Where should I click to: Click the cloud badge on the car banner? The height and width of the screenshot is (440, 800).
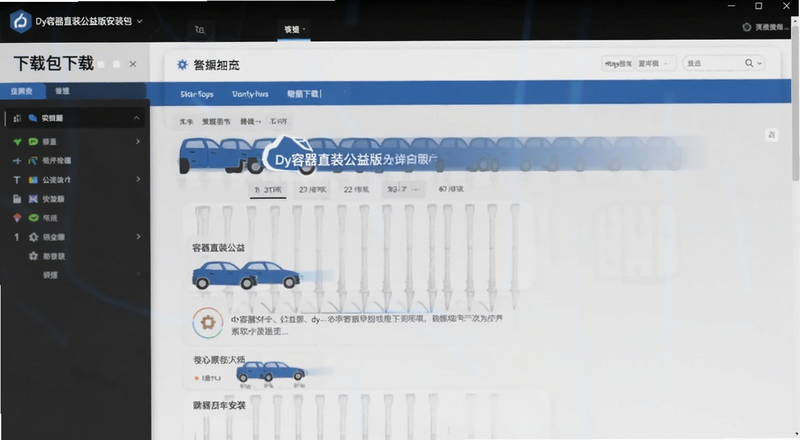286,155
